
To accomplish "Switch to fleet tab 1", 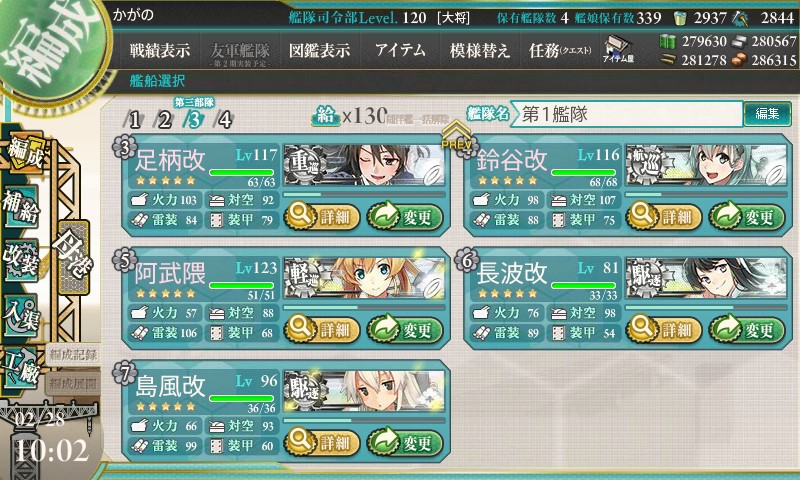I will 134,120.
